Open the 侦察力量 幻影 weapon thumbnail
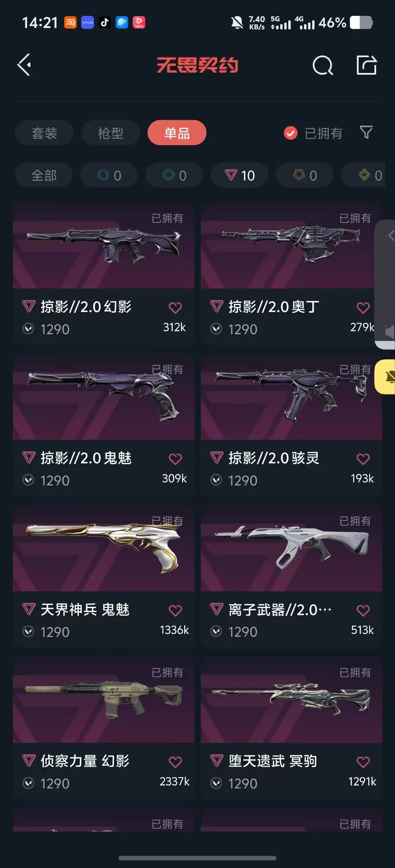Viewport: 395px width, 868px height. tap(104, 701)
